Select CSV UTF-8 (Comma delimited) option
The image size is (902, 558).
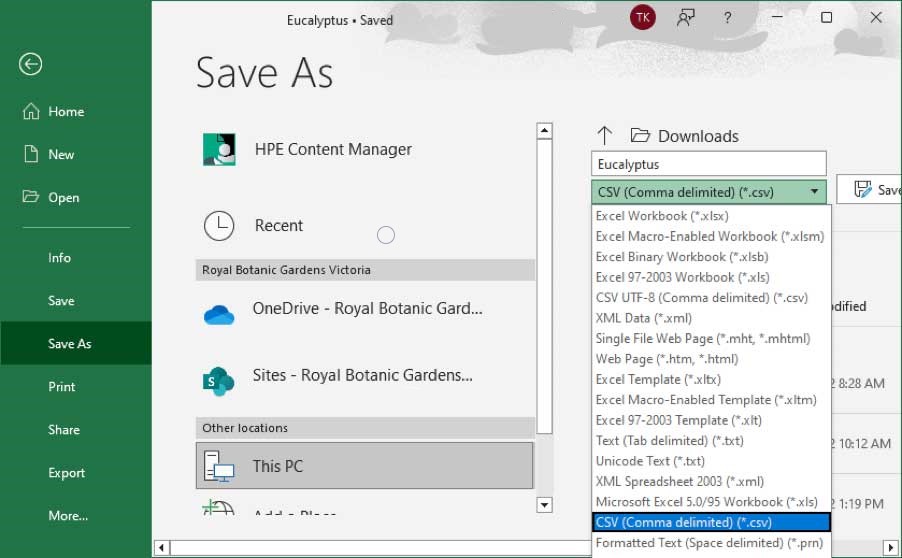pyautogui.click(x=701, y=297)
